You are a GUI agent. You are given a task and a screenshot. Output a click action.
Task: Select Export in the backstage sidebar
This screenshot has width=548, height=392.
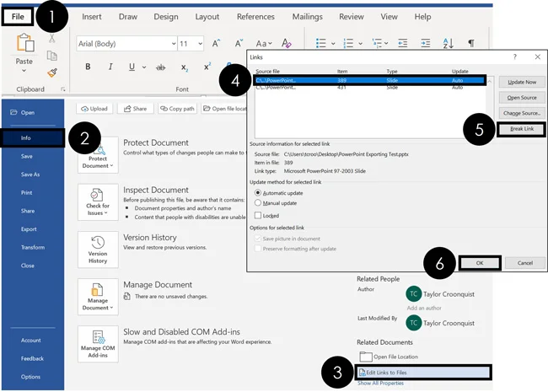pyautogui.click(x=29, y=229)
